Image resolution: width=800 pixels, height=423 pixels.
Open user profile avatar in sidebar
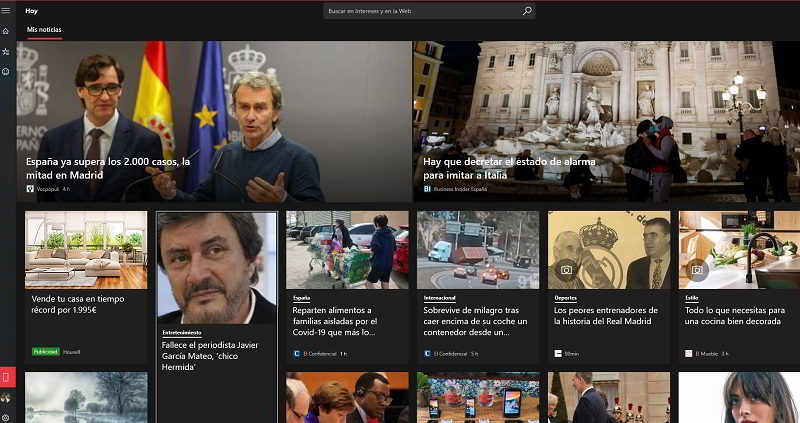(x=6, y=399)
